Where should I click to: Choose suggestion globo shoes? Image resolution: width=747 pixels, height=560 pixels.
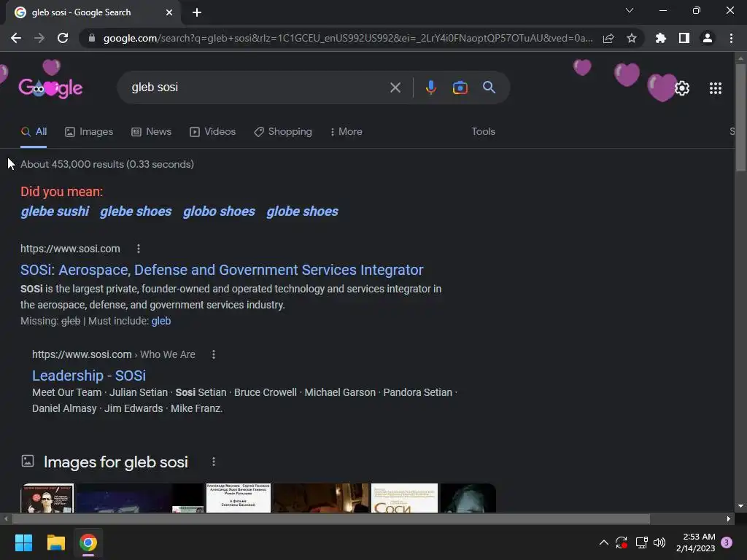219,211
